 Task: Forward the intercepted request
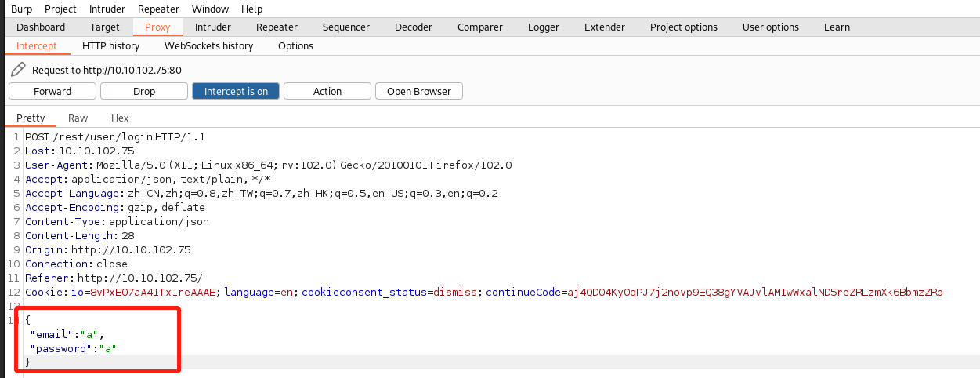coord(52,91)
